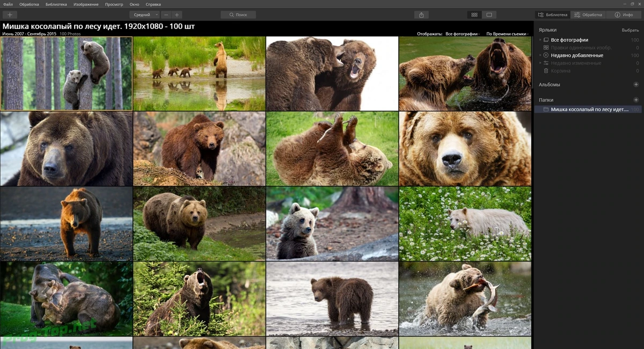The image size is (644, 349).
Task: Expand the Недавно измененные tree arrow
Action: 540,63
